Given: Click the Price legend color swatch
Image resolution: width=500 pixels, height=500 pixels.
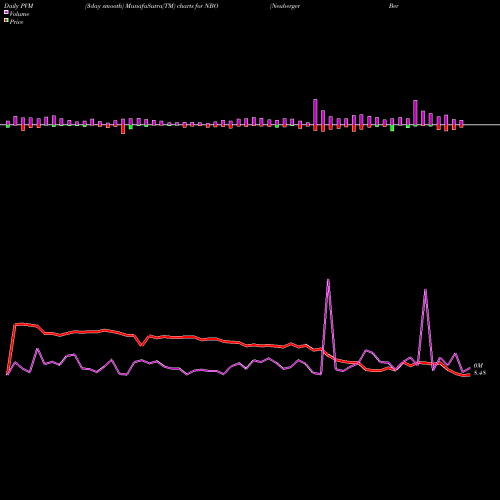Looking at the screenshot, I should click(6, 21).
